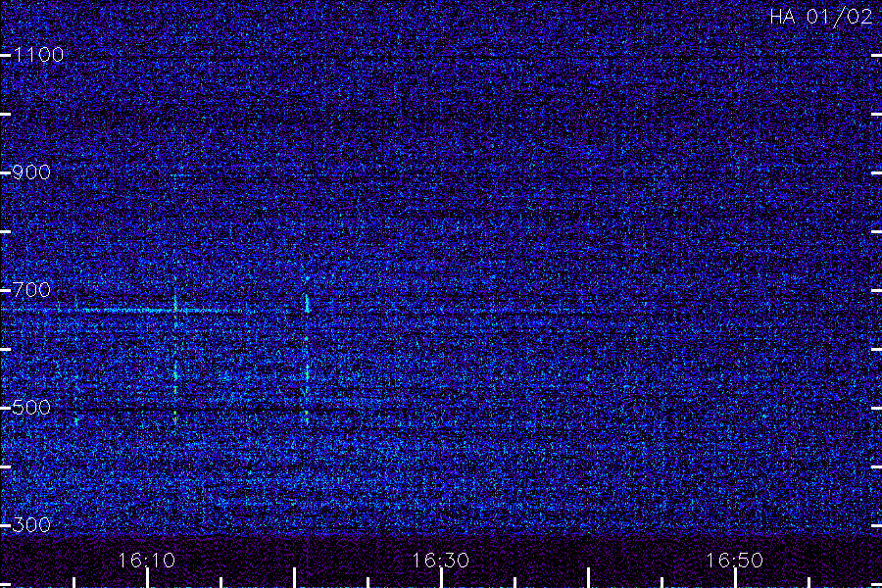
Task: Click the 500 frequency axis label
Action: pyautogui.click(x=31, y=408)
